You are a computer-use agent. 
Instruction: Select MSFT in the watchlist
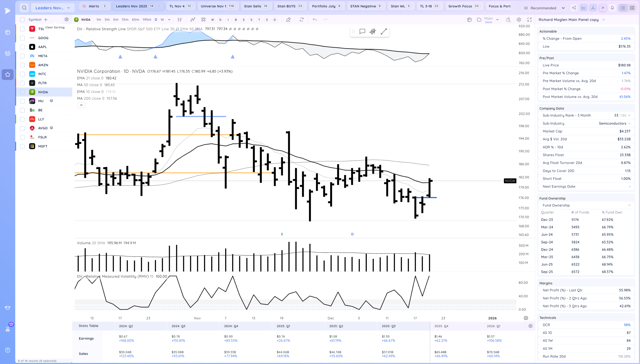coord(43,146)
